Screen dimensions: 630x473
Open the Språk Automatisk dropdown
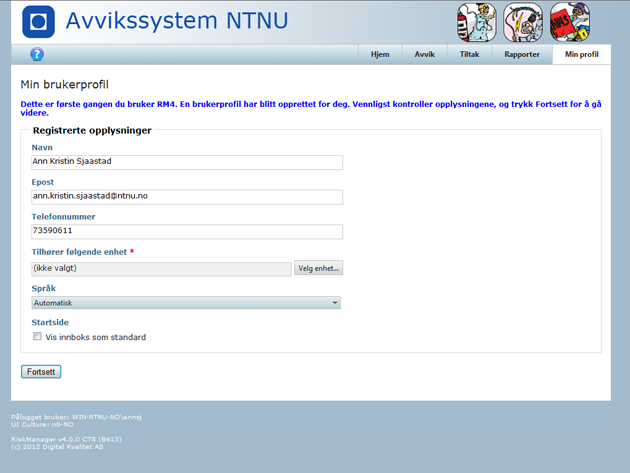pyautogui.click(x=186, y=303)
